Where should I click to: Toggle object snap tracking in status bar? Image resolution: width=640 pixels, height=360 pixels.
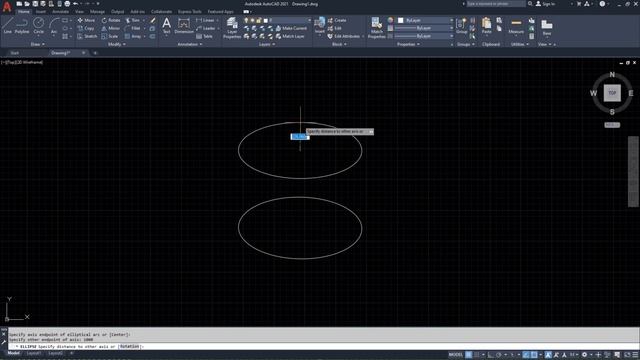(x=527, y=355)
